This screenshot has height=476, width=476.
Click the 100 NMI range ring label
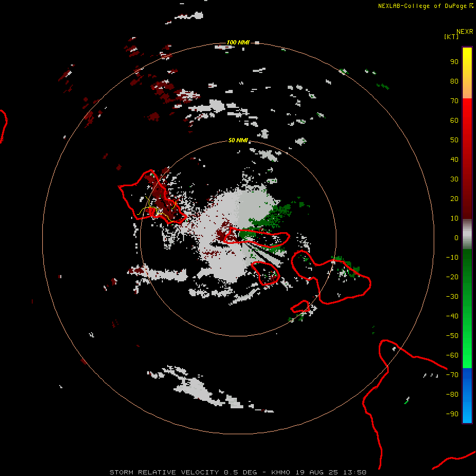238,42
